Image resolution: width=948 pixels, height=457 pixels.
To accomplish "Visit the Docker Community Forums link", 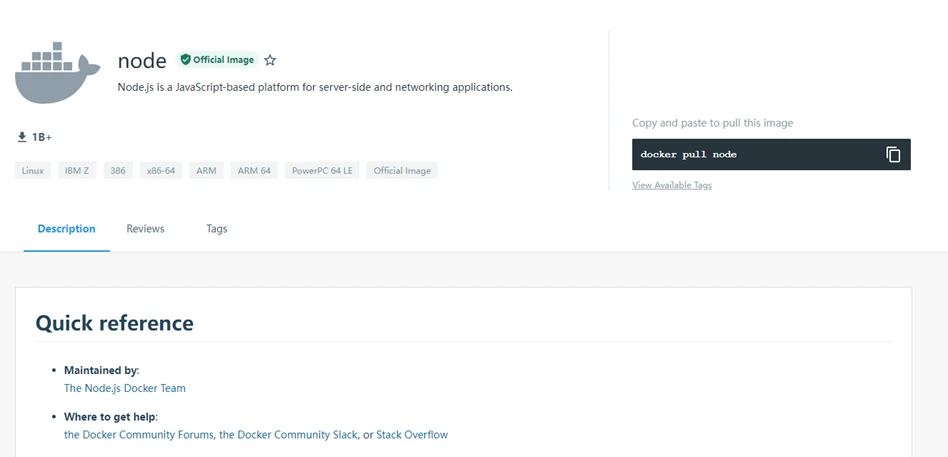I will [139, 435].
